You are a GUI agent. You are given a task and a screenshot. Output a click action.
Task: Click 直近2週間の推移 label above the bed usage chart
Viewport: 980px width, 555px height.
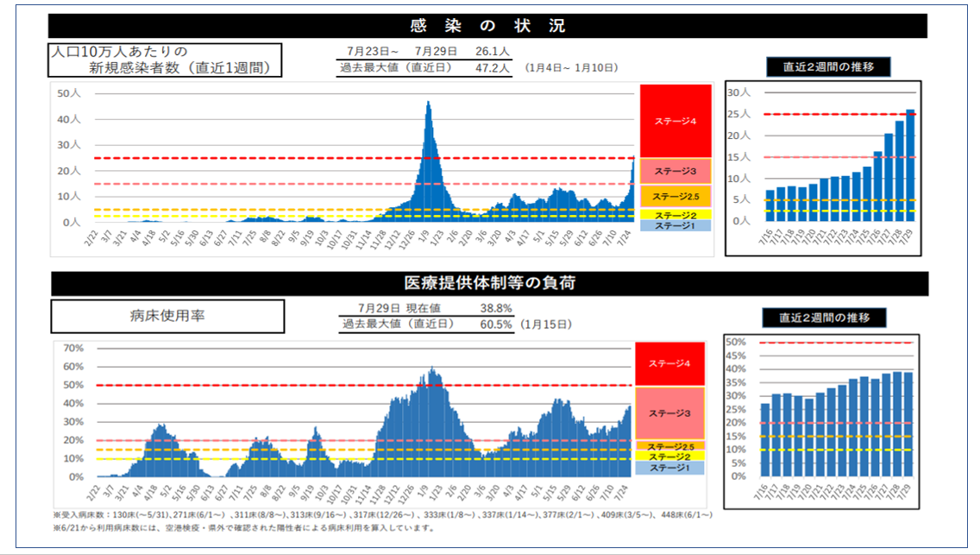click(824, 318)
